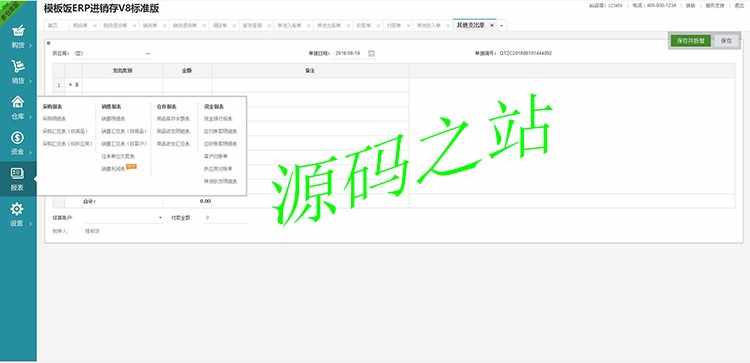Open 销售汇总表（按客户） report
Image resolution: width=750 pixels, height=363 pixels.
click(x=124, y=143)
